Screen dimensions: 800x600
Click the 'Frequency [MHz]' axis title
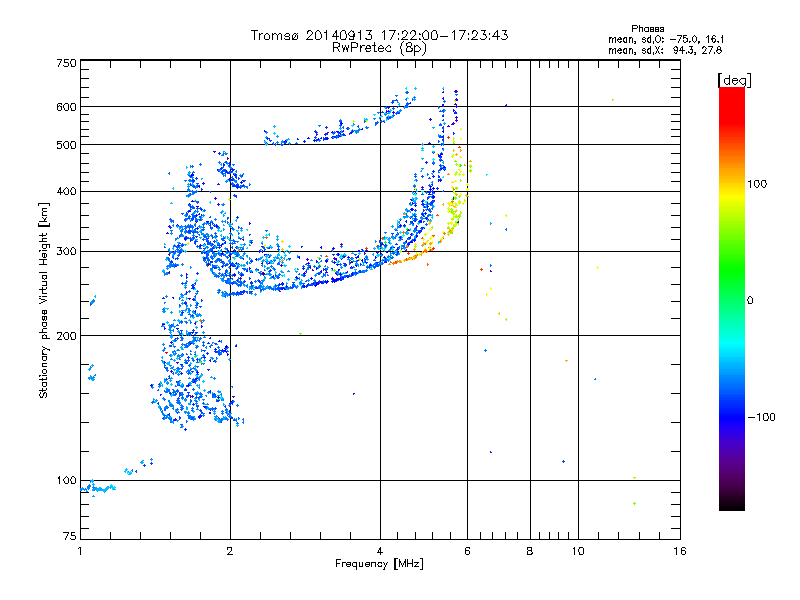point(379,563)
